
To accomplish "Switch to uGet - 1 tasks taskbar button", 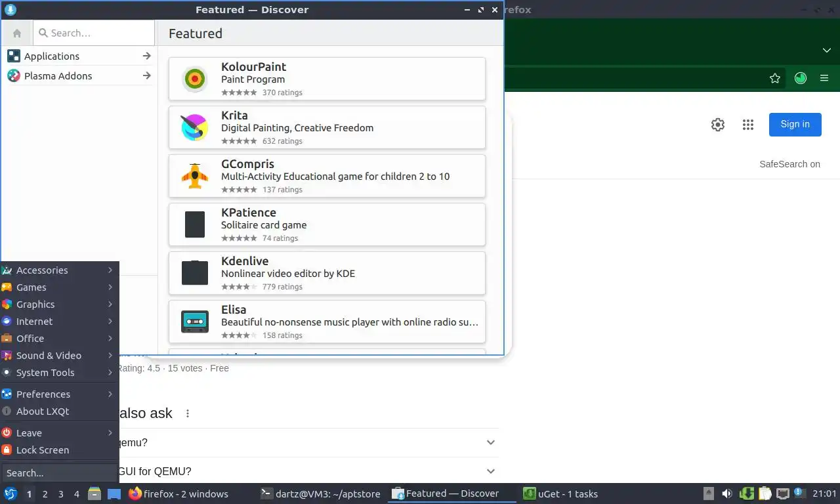I will click(x=583, y=494).
